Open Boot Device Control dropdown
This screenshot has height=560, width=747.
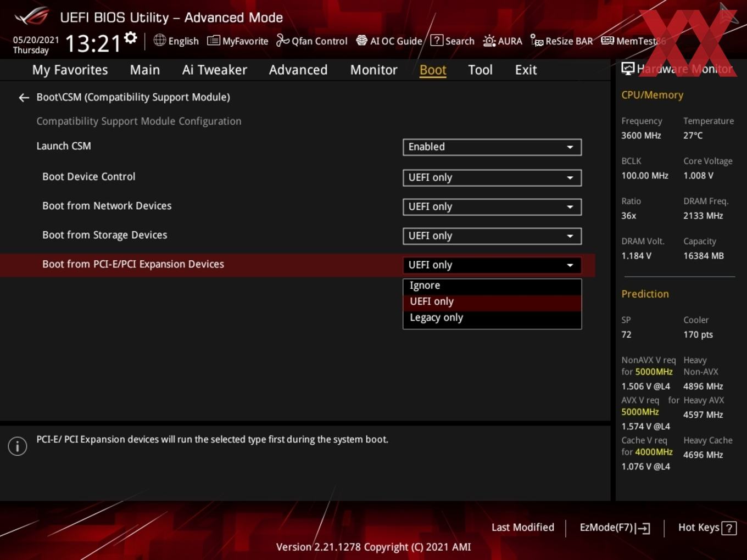pos(492,177)
